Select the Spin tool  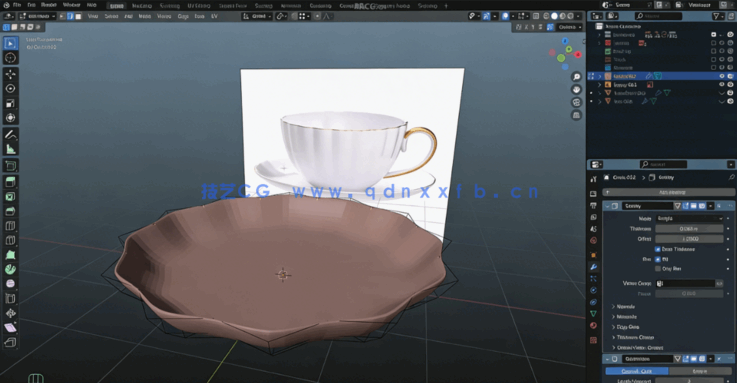click(10, 269)
